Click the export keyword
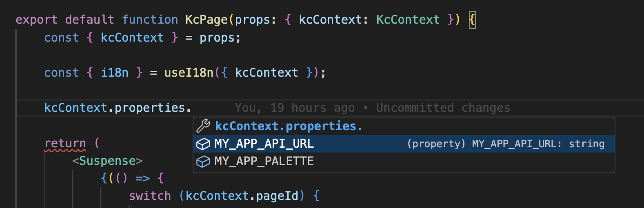 pos(36,20)
